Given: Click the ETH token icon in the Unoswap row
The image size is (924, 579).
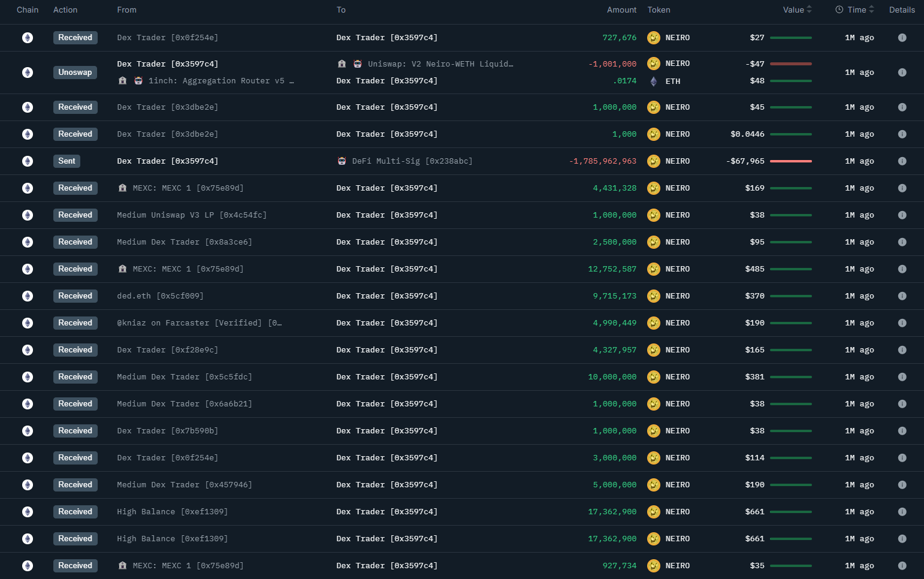Looking at the screenshot, I should [x=654, y=82].
